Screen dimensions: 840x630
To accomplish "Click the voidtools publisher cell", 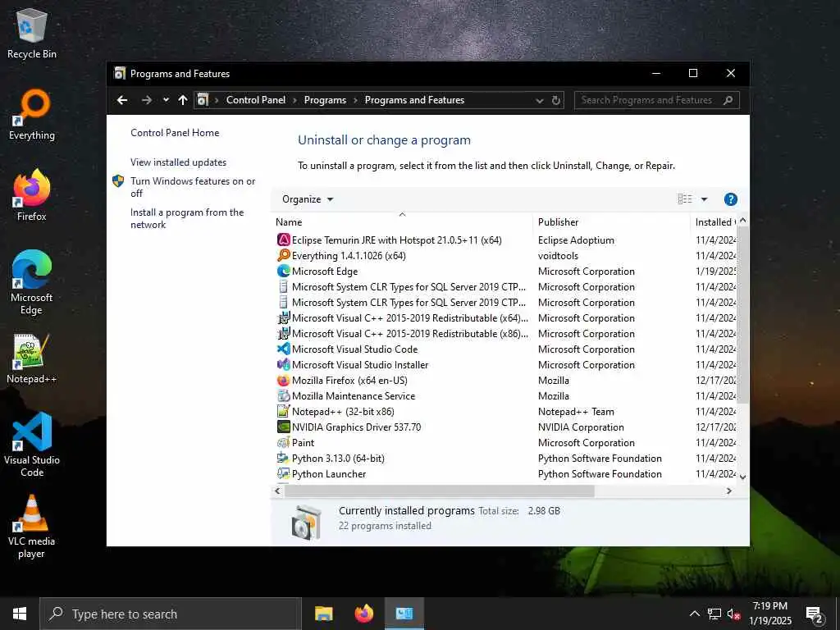I will 558,256.
